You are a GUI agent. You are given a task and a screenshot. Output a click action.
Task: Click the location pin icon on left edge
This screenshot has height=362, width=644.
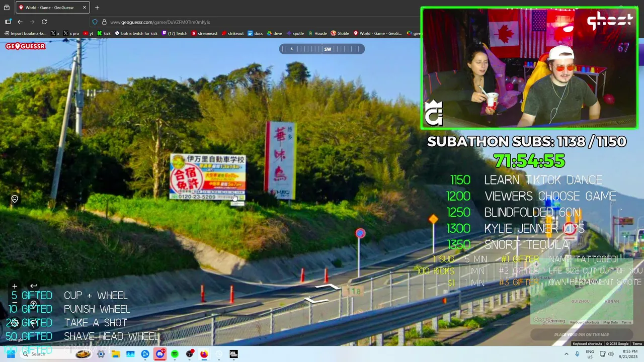(x=15, y=199)
